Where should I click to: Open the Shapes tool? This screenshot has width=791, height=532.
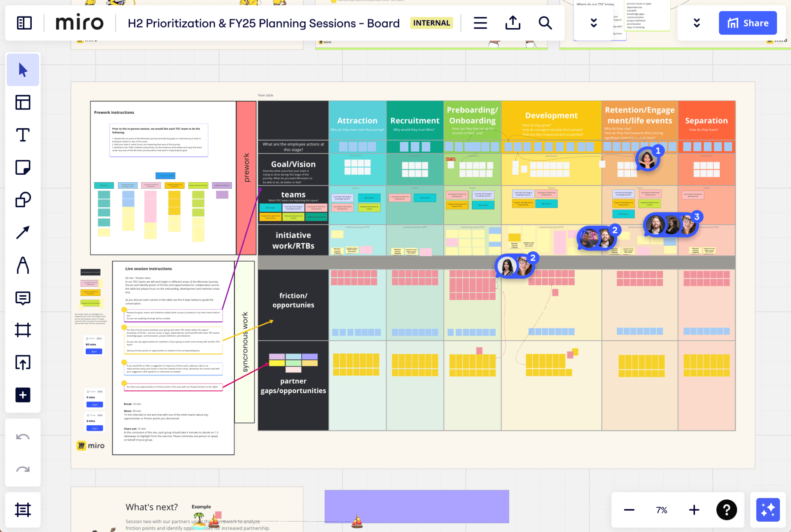click(23, 200)
